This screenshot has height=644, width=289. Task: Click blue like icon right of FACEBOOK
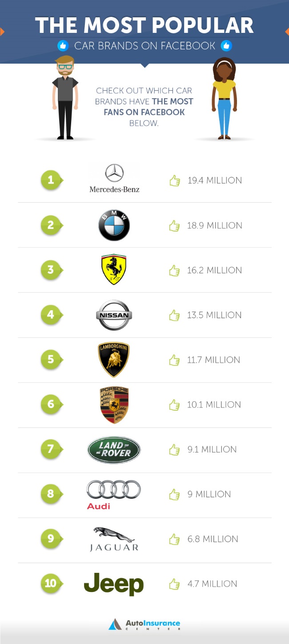pyautogui.click(x=226, y=46)
